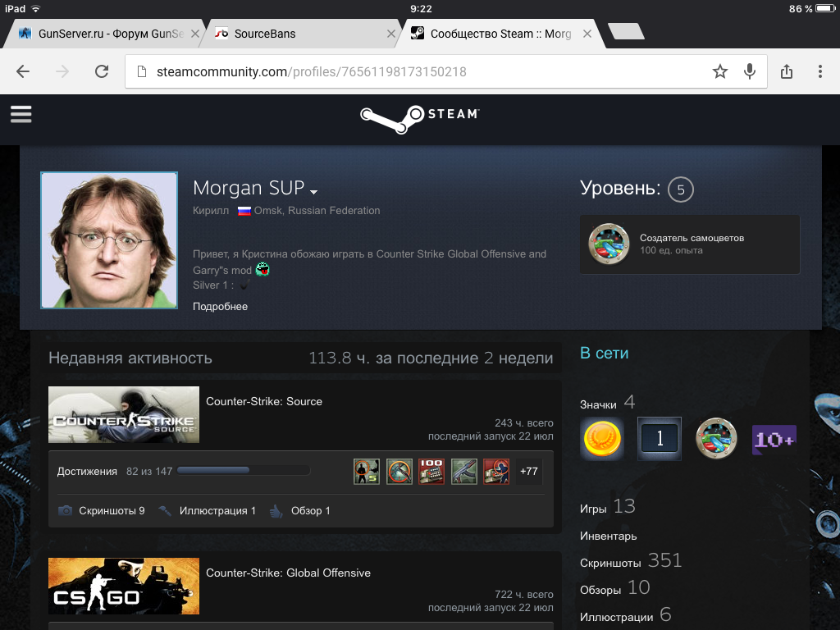Bookmark page with star icon
The image size is (840, 630).
pyautogui.click(x=719, y=71)
